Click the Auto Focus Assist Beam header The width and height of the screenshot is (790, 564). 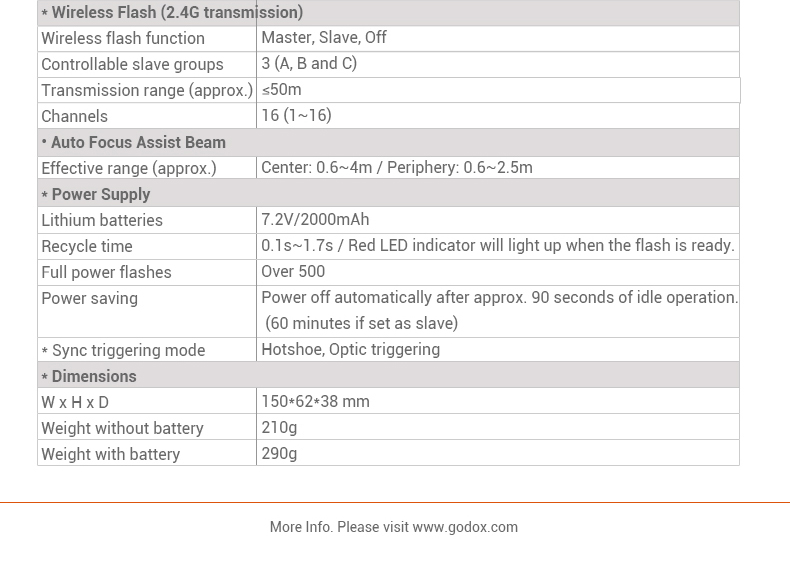click(138, 143)
